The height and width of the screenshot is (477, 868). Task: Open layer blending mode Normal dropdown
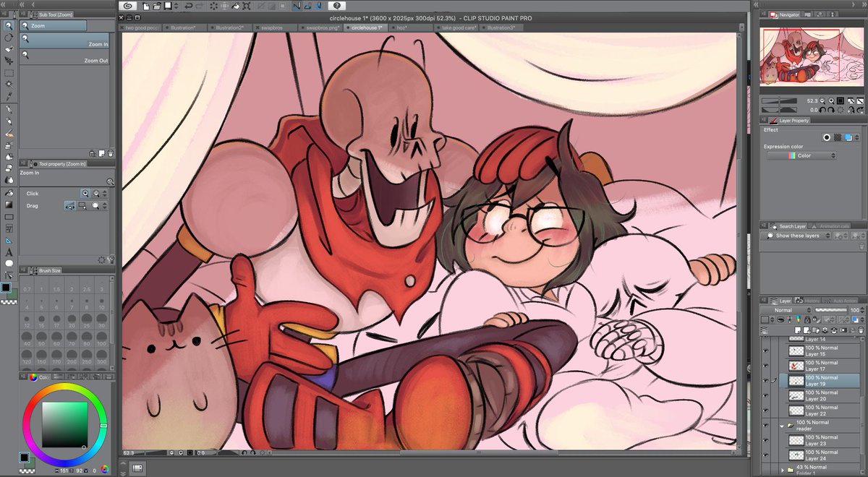(785, 310)
